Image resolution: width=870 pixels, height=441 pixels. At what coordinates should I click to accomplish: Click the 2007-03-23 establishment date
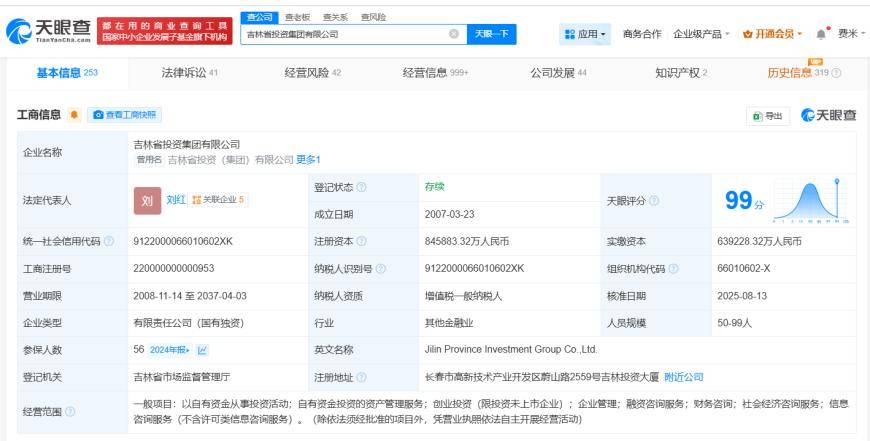[449, 214]
